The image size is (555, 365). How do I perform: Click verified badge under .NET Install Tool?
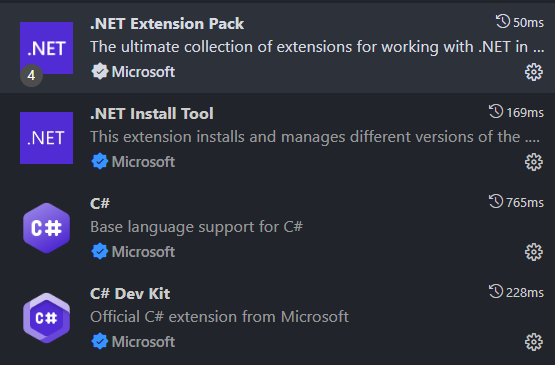(99, 161)
